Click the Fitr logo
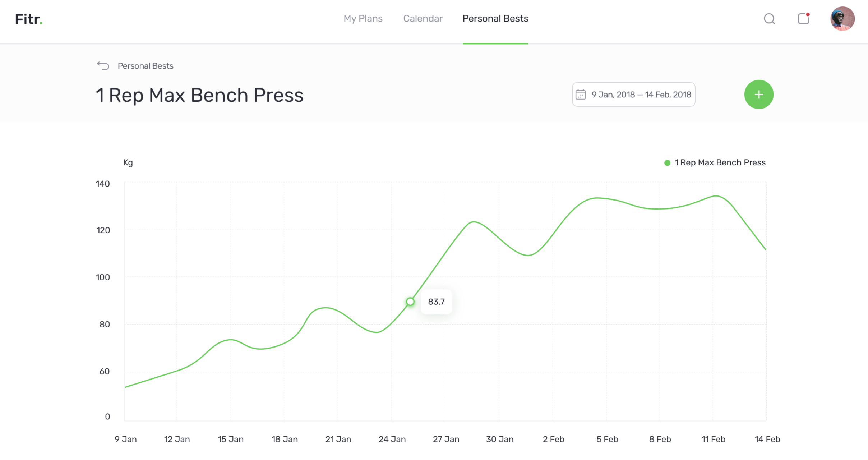This screenshot has height=460, width=868. click(x=29, y=19)
